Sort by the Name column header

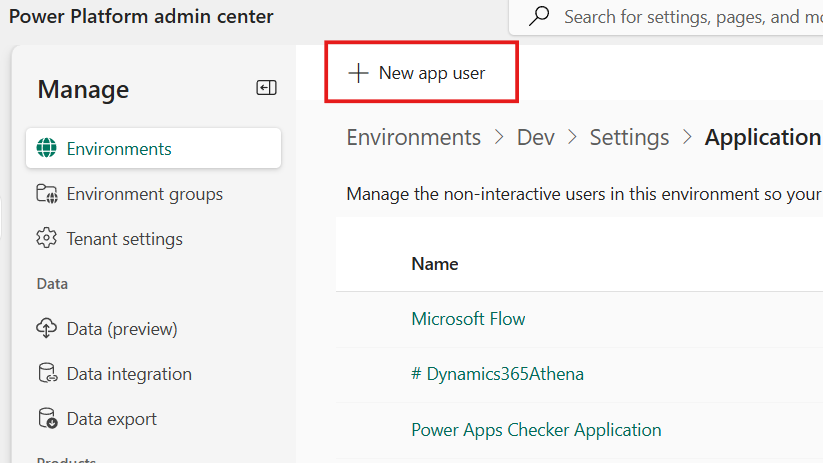[435, 264]
